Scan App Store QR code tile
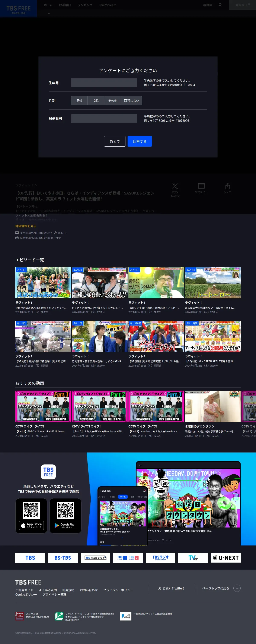Viewport: 256px width, 644px height. point(31,510)
